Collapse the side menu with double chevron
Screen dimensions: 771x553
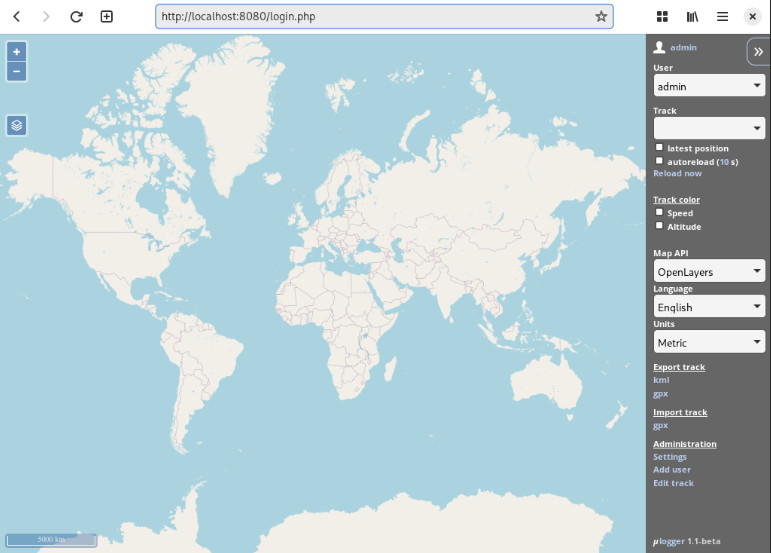[758, 52]
